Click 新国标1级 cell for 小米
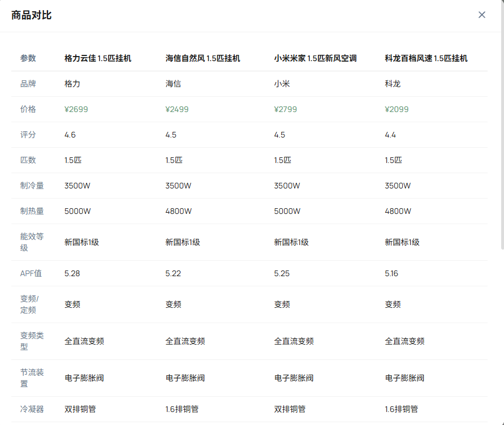Viewport: 504px width, 425px height. [291, 242]
